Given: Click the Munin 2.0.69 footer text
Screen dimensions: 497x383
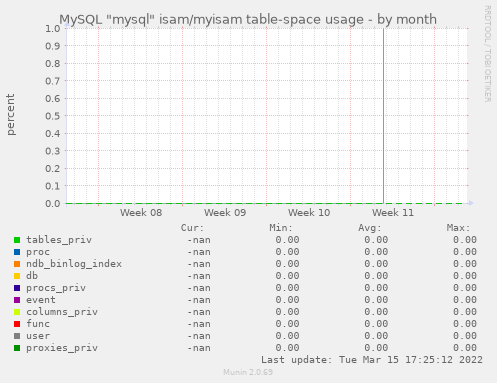Looking at the screenshot, I should pyautogui.click(x=248, y=372).
